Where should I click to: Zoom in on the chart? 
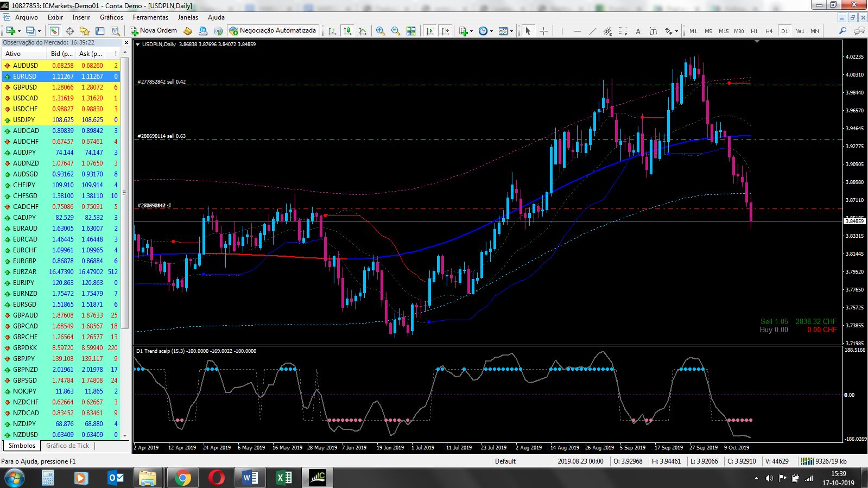[381, 31]
